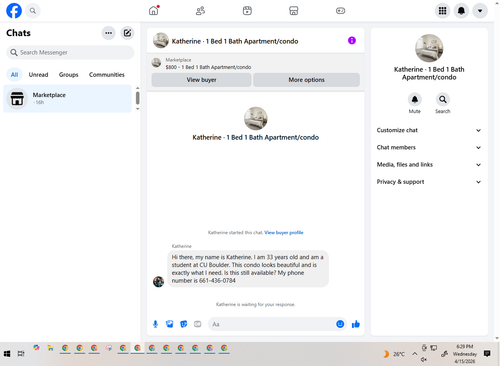Expand the Chat members section
Image resolution: width=500 pixels, height=366 pixels.
click(x=429, y=148)
